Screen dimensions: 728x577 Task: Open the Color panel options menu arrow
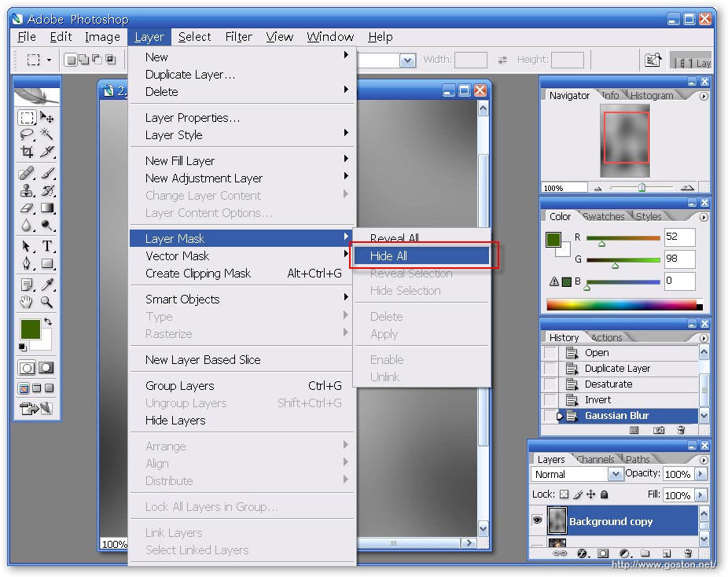pos(704,217)
